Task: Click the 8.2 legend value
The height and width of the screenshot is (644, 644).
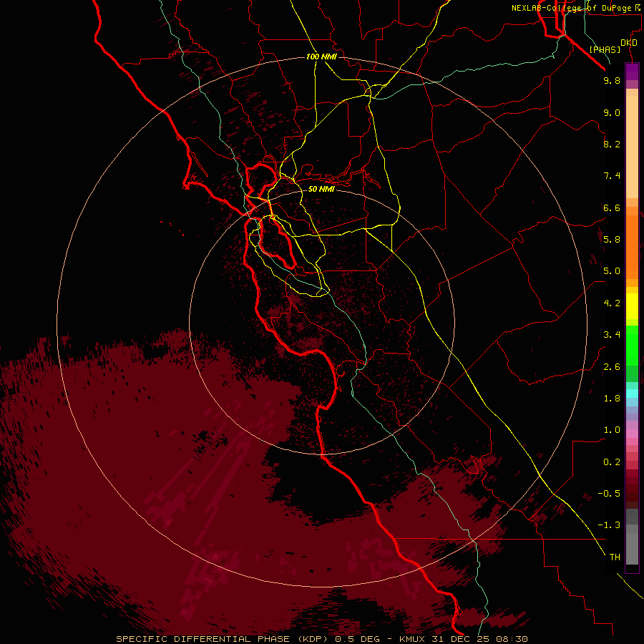Action: [612, 144]
